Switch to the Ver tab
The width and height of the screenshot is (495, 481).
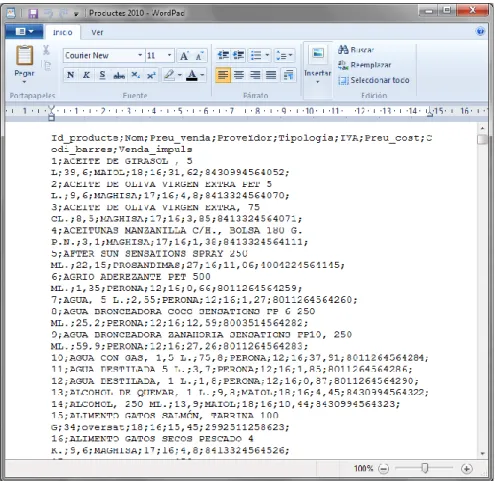(97, 32)
